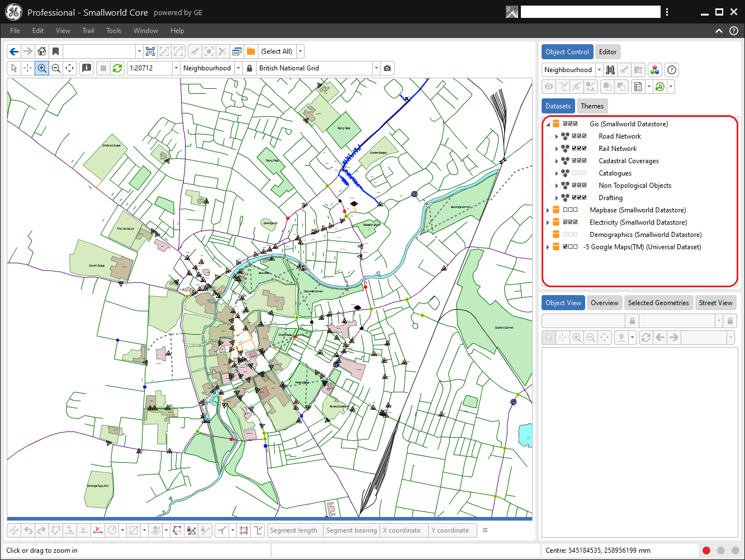
Task: Click the green refresh-pointer icon
Action: (x=660, y=87)
